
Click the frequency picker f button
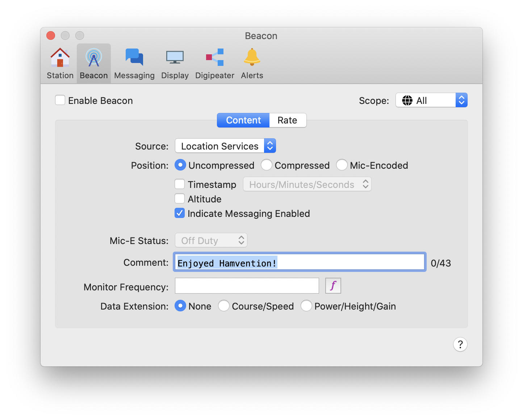[x=333, y=286]
